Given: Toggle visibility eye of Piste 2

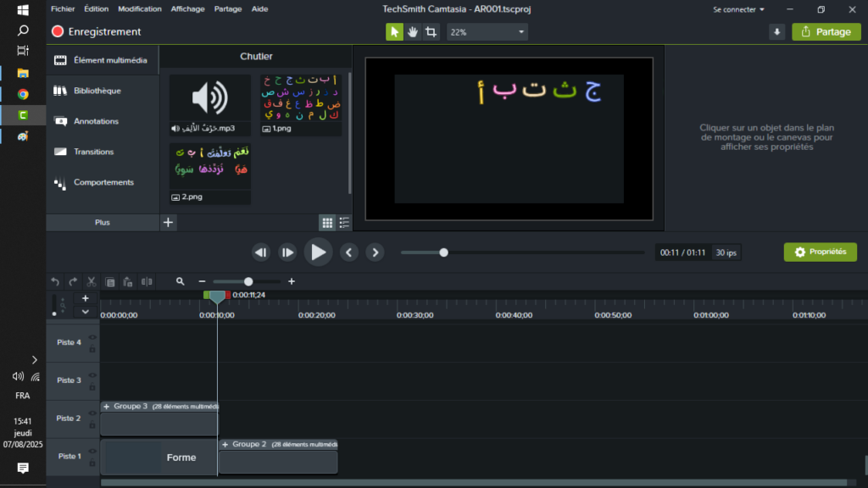Looking at the screenshot, I should (92, 413).
